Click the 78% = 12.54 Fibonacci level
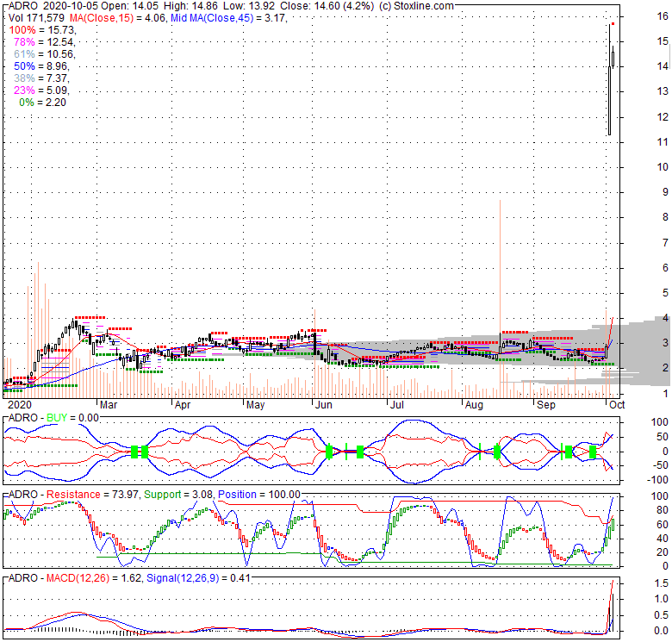The height and width of the screenshot is (642, 672). (x=45, y=42)
